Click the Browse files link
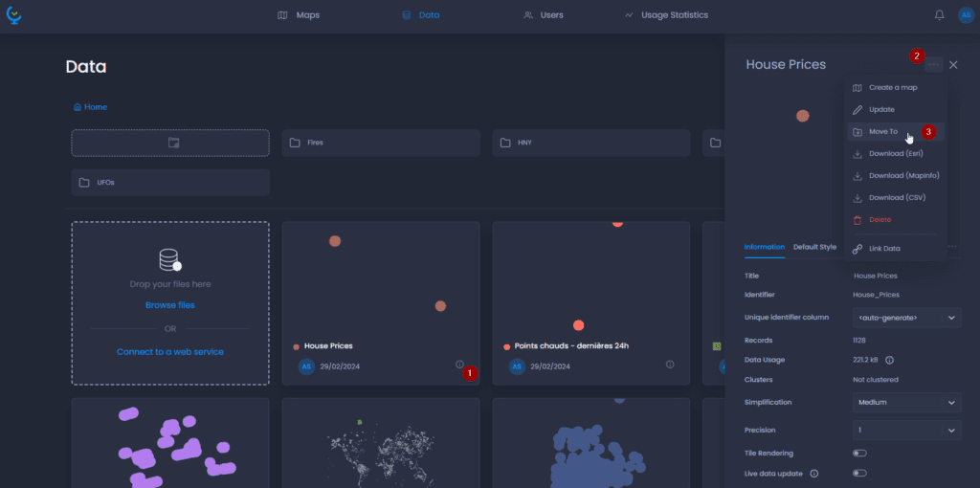This screenshot has width=980, height=488. pyautogui.click(x=170, y=305)
